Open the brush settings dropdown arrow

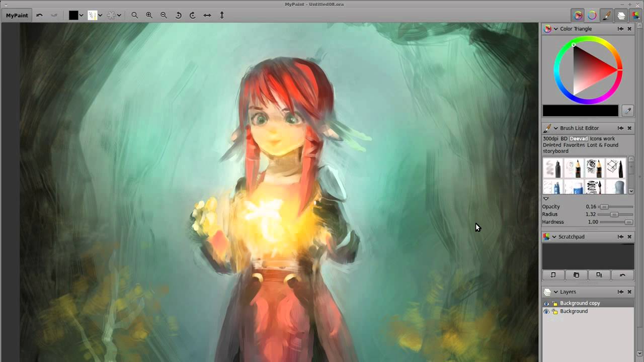(x=119, y=15)
